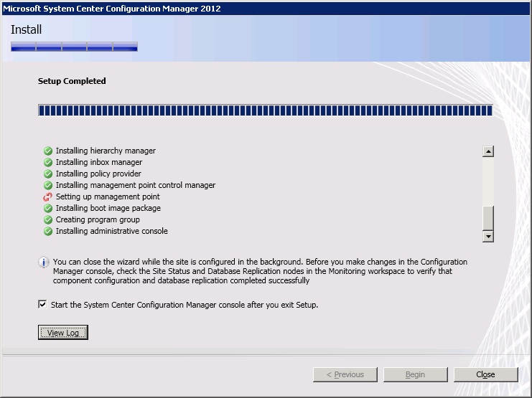Click the scroll down arrow of the task list
Image resolution: width=532 pixels, height=398 pixels.
488,237
